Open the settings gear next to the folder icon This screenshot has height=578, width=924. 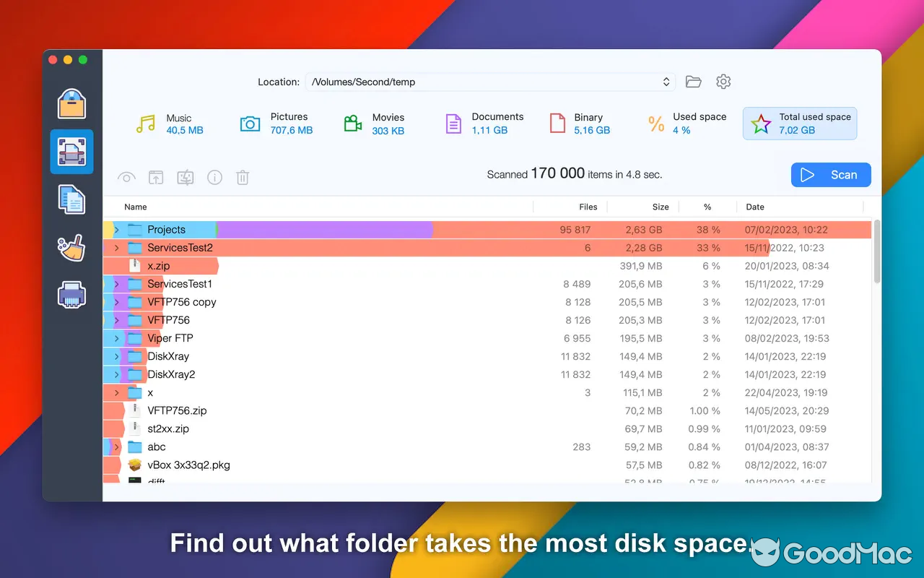(x=723, y=82)
